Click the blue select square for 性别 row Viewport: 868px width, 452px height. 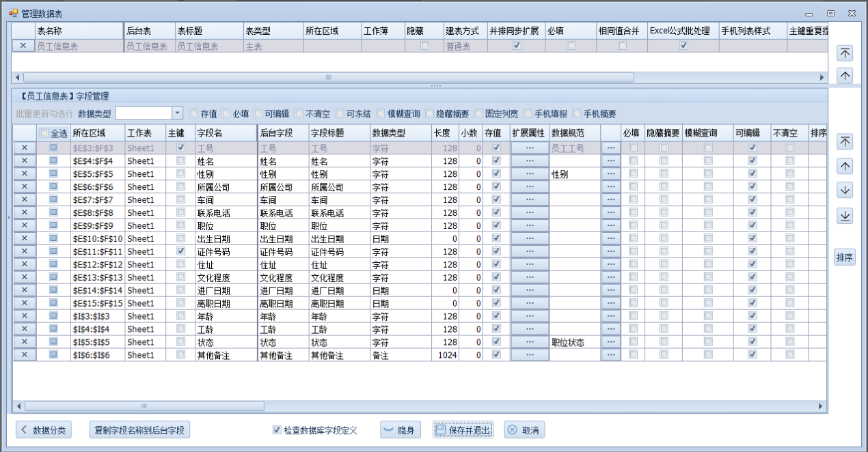tap(53, 173)
